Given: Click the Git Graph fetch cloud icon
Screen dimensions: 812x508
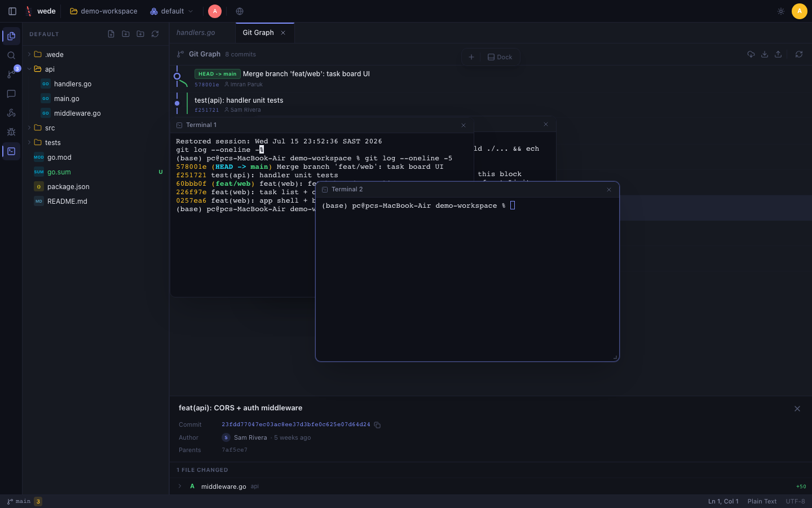Looking at the screenshot, I should [751, 54].
